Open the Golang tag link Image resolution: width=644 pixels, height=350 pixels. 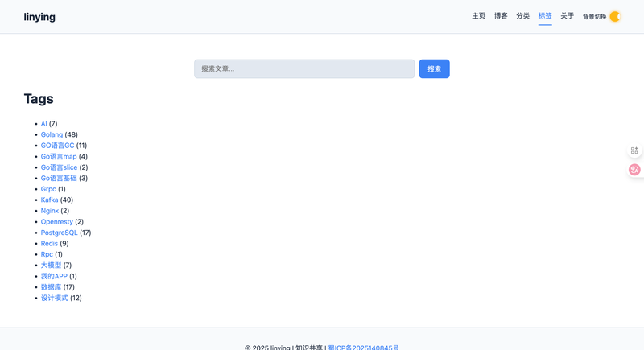(52, 134)
